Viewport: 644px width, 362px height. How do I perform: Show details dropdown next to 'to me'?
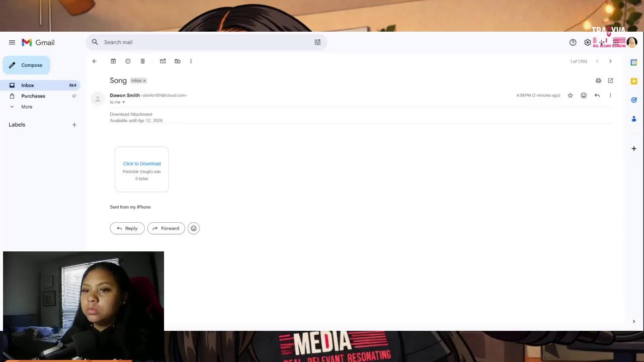[x=123, y=102]
